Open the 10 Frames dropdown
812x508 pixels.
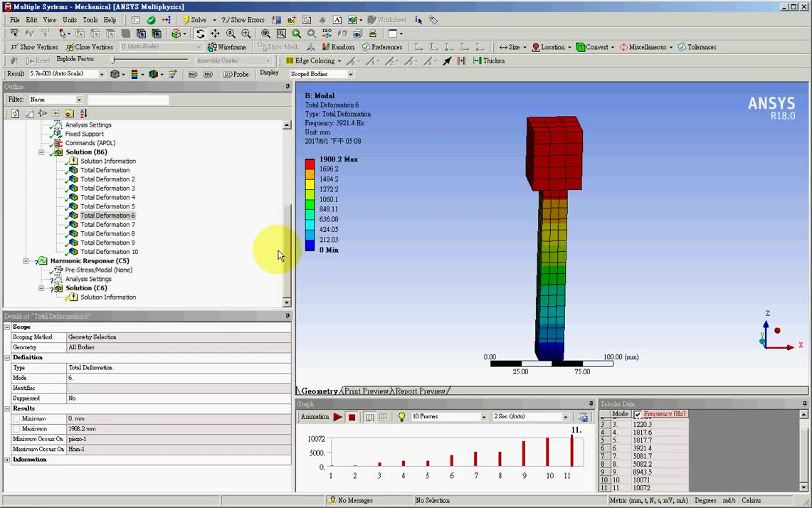coord(484,417)
